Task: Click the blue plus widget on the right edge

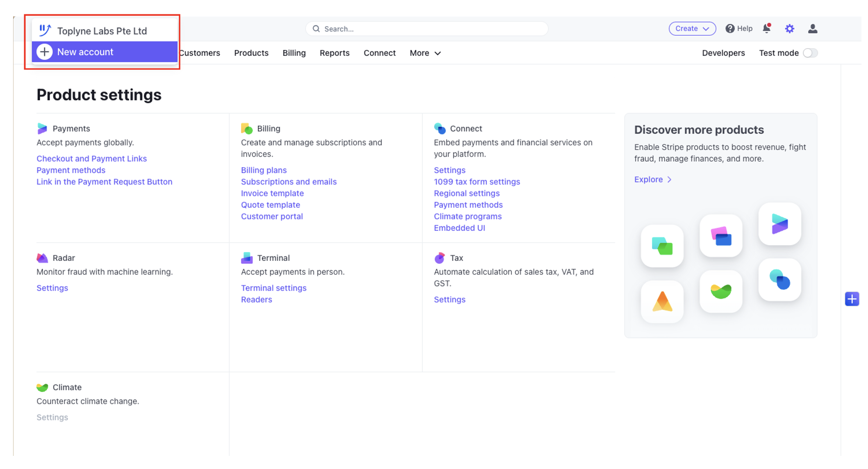Action: tap(852, 299)
